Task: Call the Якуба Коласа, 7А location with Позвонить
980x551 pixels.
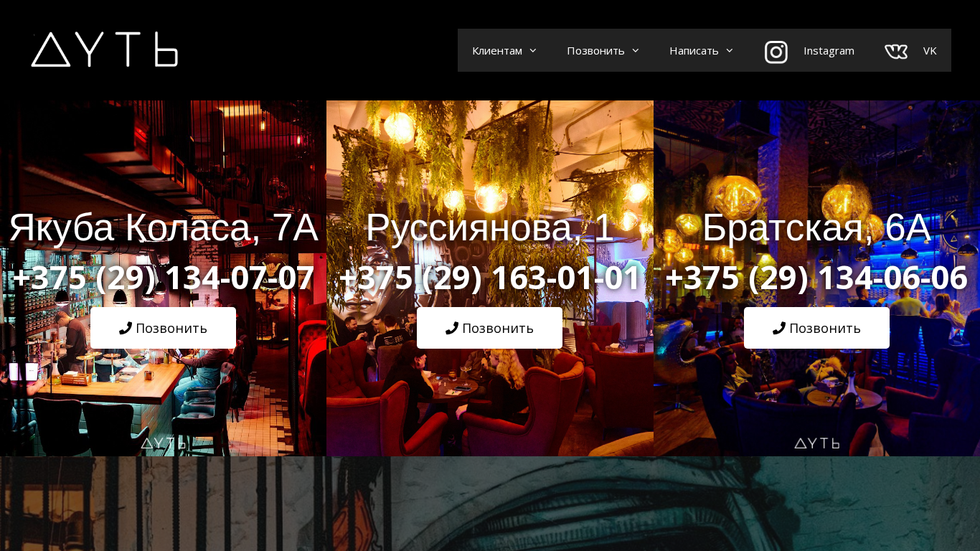Action: tap(163, 328)
